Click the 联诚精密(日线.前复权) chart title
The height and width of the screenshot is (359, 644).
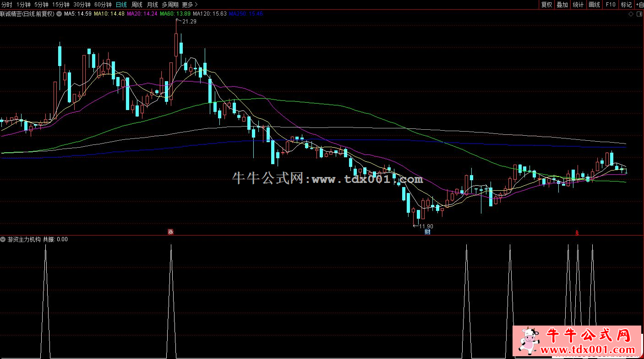(x=27, y=14)
